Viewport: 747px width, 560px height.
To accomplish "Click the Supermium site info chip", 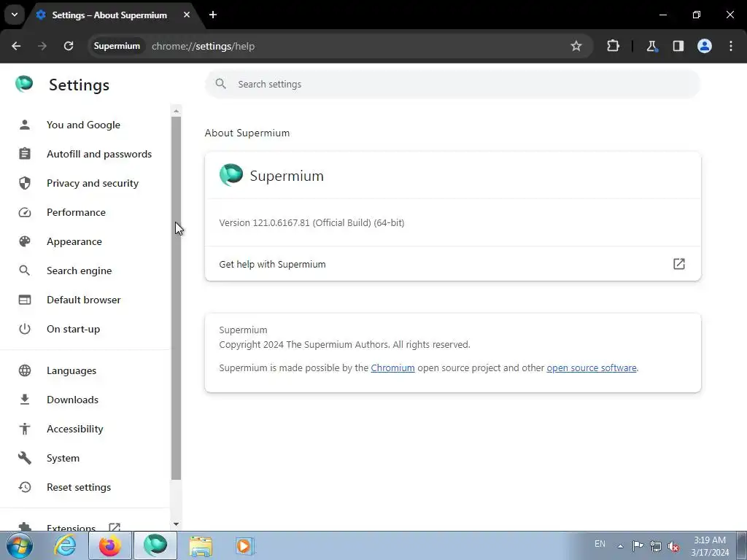I will (117, 46).
